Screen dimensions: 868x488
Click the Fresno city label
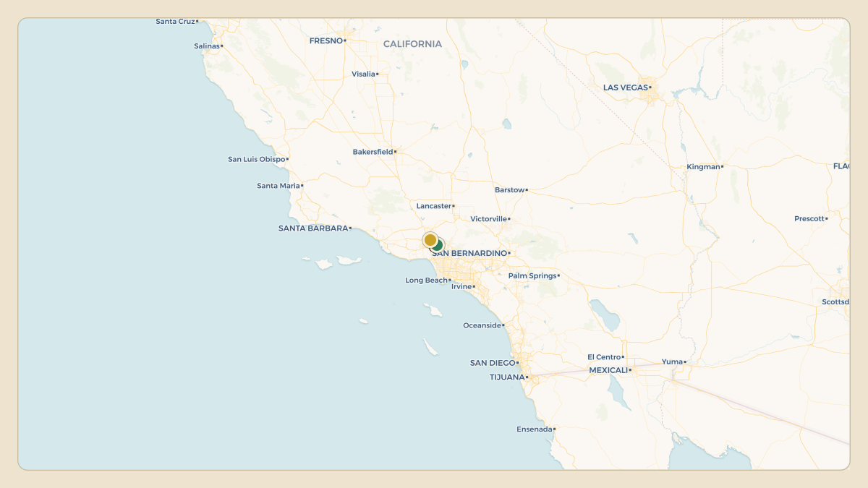(x=325, y=40)
